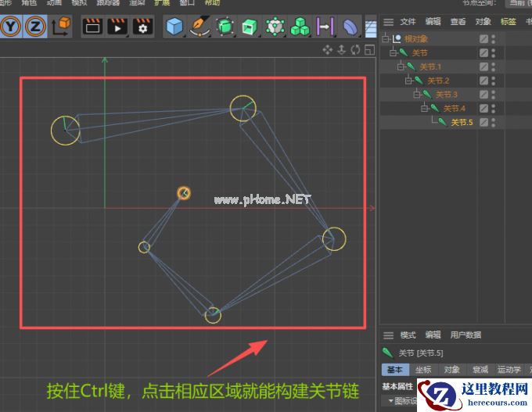Image resolution: width=532 pixels, height=412 pixels.
Task: Toggle visibility dots for 关节.5
Action: (x=494, y=122)
